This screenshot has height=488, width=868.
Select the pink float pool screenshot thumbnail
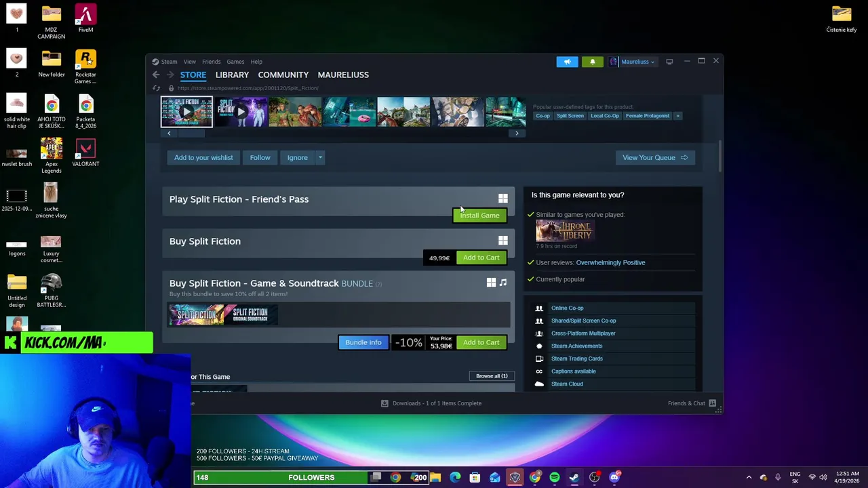coord(349,112)
